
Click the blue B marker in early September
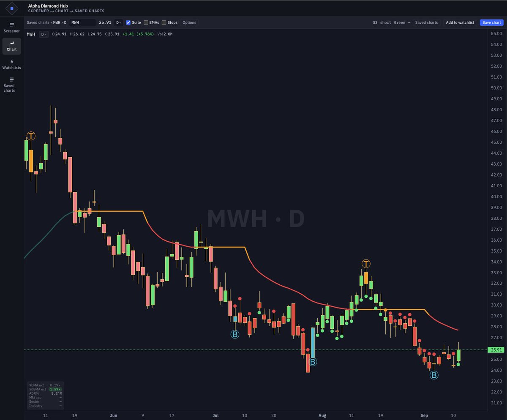click(x=434, y=374)
